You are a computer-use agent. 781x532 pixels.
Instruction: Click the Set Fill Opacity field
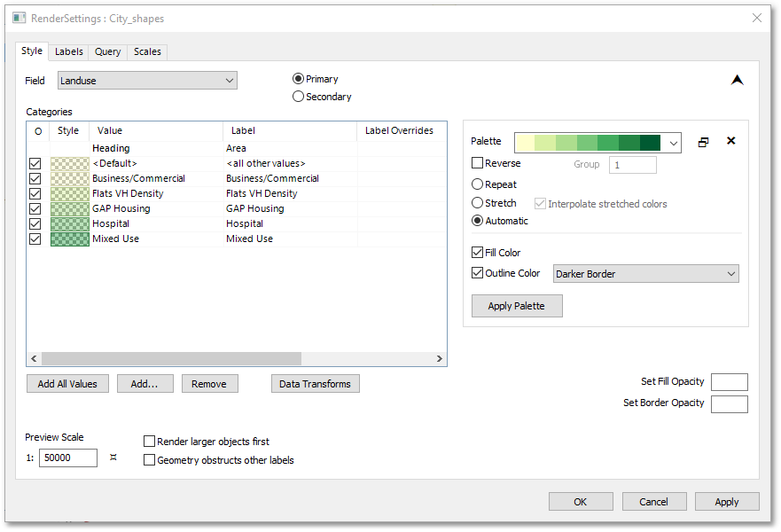coord(730,382)
